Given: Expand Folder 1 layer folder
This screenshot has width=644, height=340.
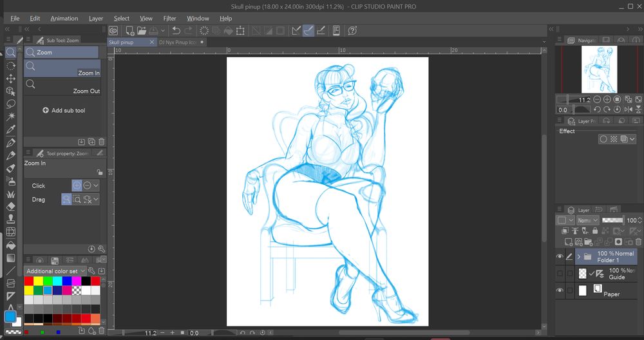Looking at the screenshot, I should [x=579, y=257].
